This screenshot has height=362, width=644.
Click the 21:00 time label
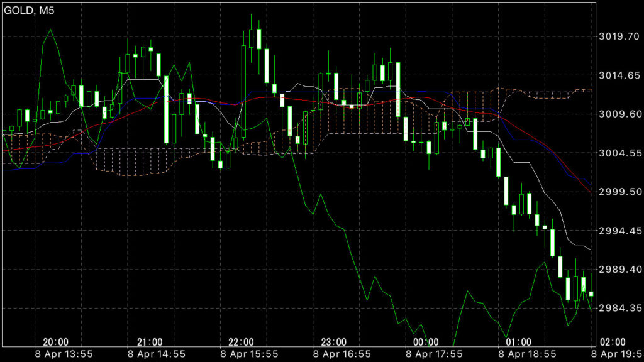[x=150, y=342]
